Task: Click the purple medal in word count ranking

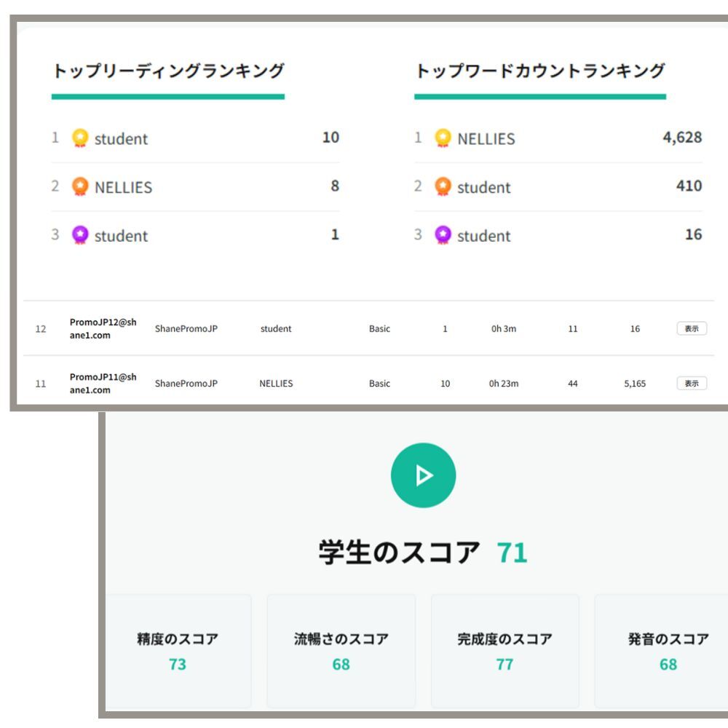Action: pos(443,236)
